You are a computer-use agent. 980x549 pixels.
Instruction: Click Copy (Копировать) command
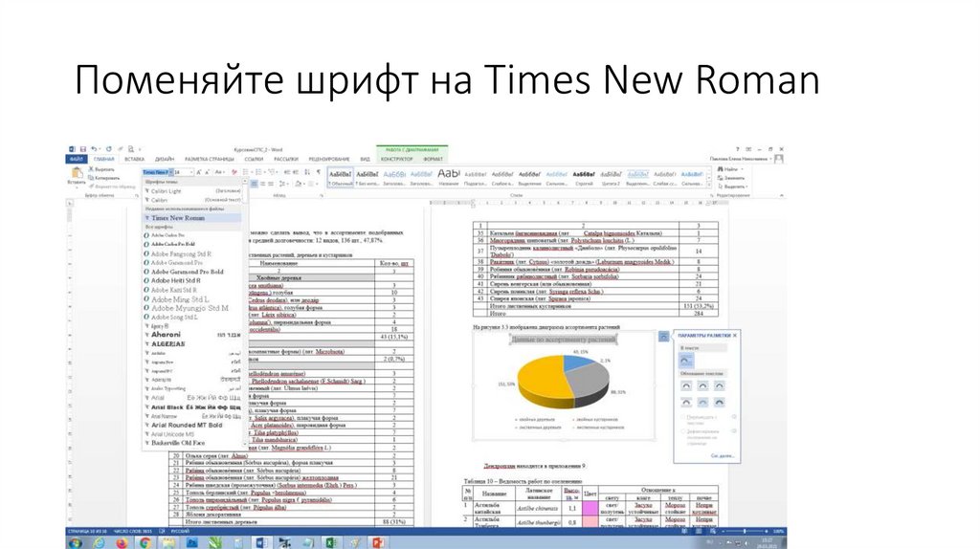103,177
